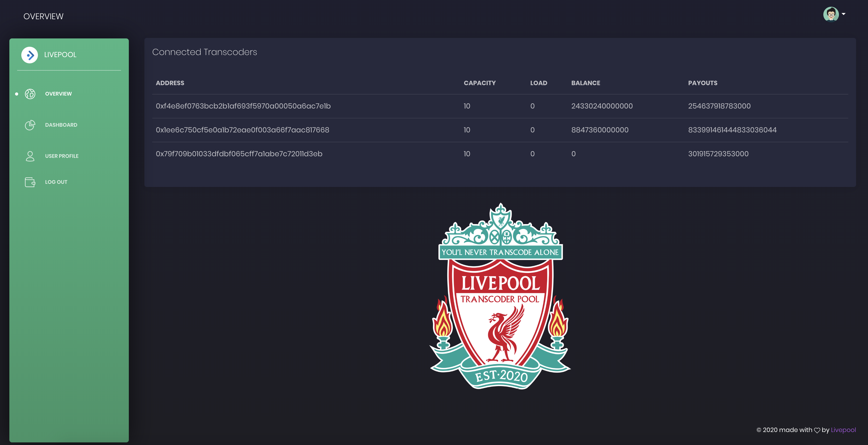Click the address 0x79f709b0... row
The image size is (868, 445).
239,154
